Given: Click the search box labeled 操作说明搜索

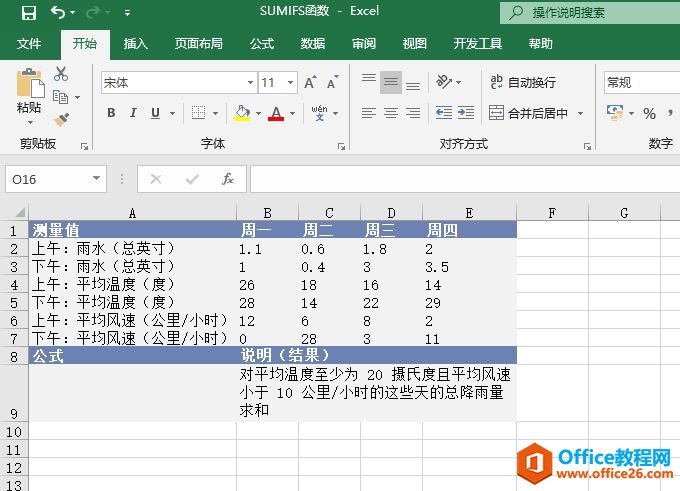Looking at the screenshot, I should pos(590,13).
